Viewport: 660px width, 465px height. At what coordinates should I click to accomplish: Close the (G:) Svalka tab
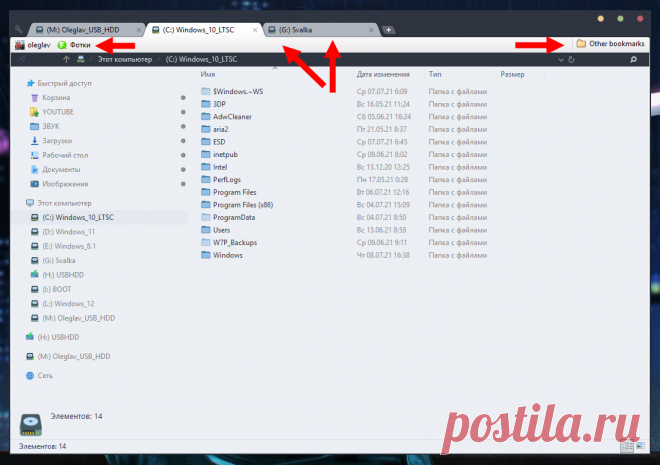(x=371, y=30)
